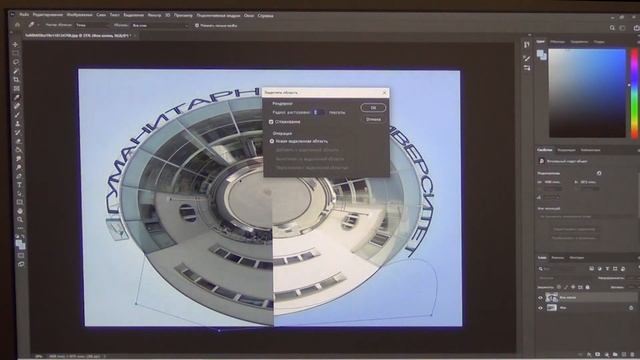Click the Отмена button in dialog

click(373, 119)
